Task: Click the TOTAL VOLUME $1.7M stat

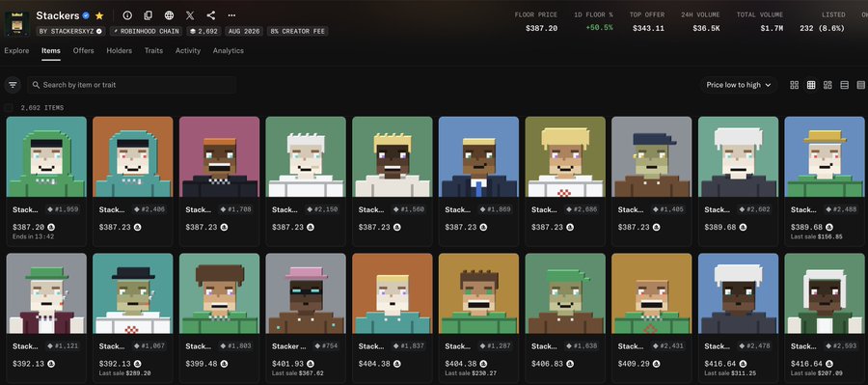Action: pyautogui.click(x=760, y=21)
